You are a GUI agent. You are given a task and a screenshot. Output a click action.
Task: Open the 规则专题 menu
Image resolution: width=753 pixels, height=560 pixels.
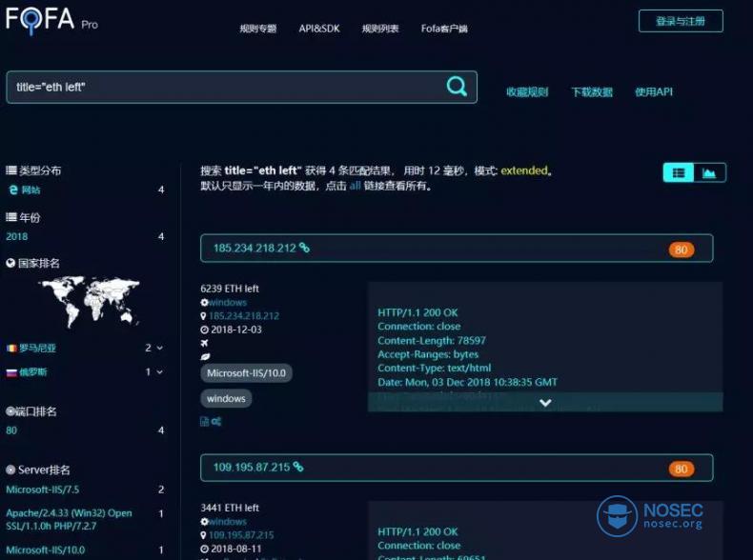click(258, 29)
